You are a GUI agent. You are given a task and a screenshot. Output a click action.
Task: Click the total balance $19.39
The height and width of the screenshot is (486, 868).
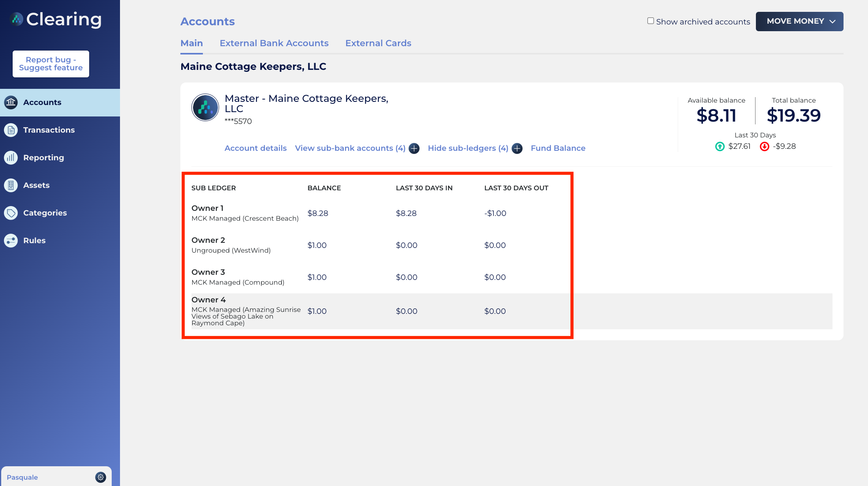793,116
